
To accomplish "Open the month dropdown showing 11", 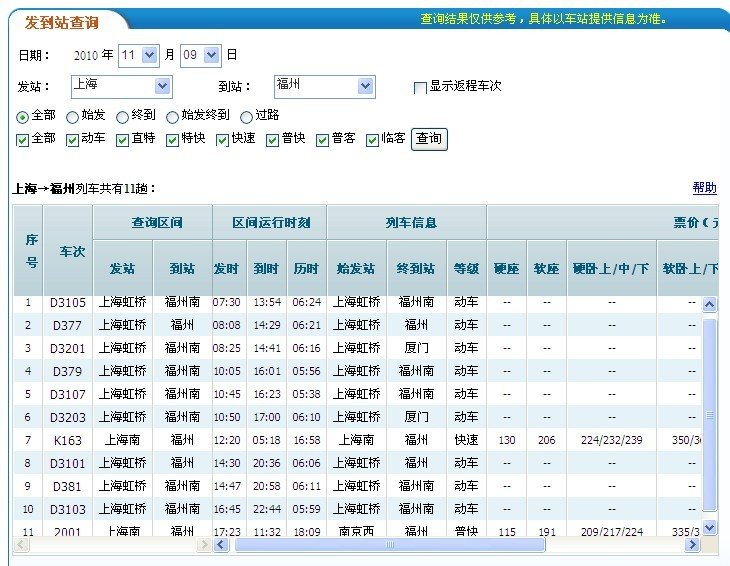I will point(139,55).
